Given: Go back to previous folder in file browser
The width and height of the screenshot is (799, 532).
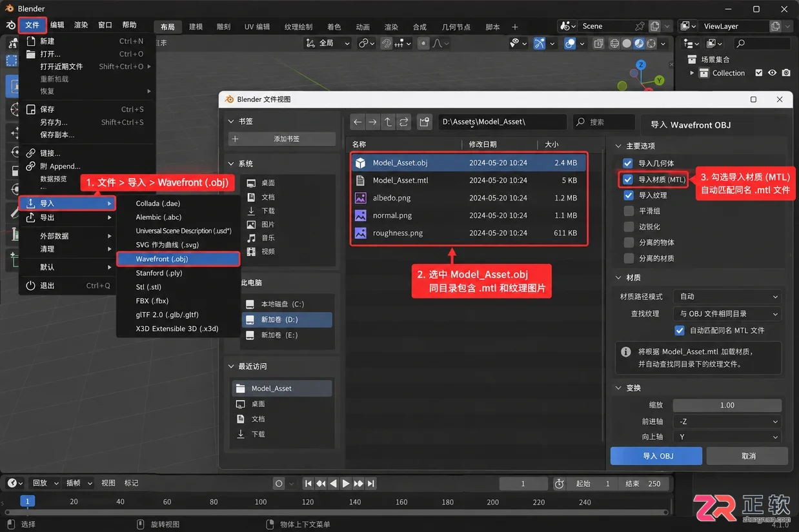Looking at the screenshot, I should click(358, 122).
